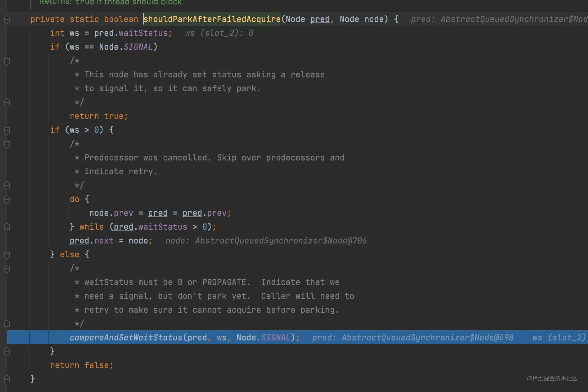The width and height of the screenshot is (588, 392).
Task: Click the method's closing brace fold marker
Action: point(7,379)
